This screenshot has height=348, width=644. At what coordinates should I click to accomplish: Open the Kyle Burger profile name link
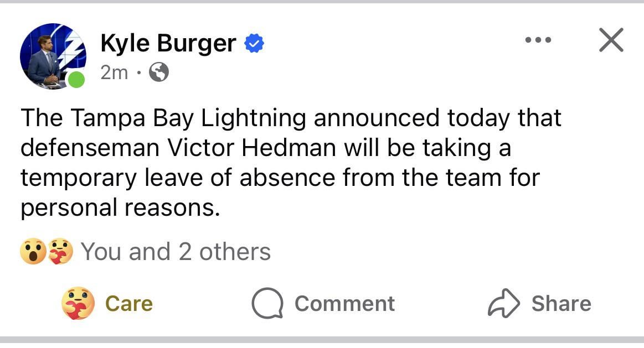168,43
